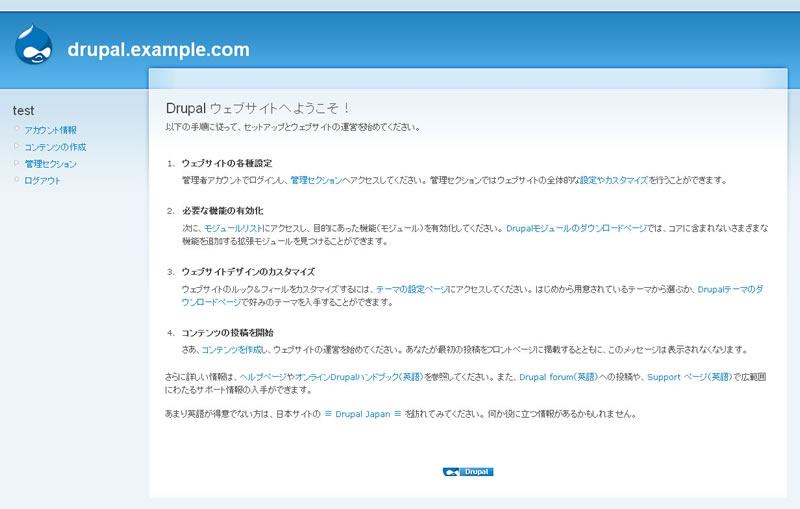The width and height of the screenshot is (800, 509).
Task: Open the drupal.example.com site title
Action: point(159,49)
